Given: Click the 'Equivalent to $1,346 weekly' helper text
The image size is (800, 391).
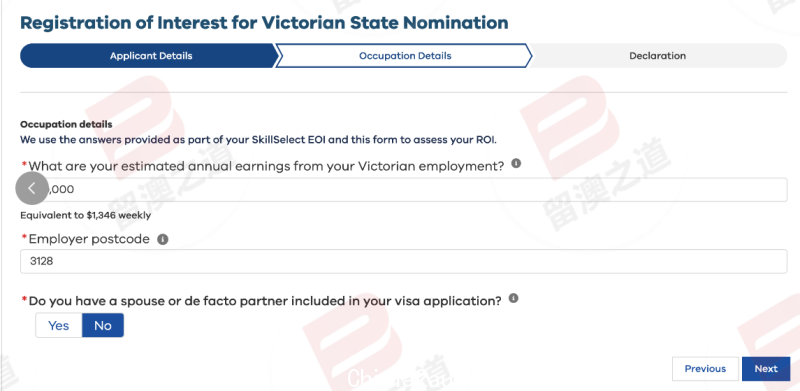Looking at the screenshot, I should point(85,215).
